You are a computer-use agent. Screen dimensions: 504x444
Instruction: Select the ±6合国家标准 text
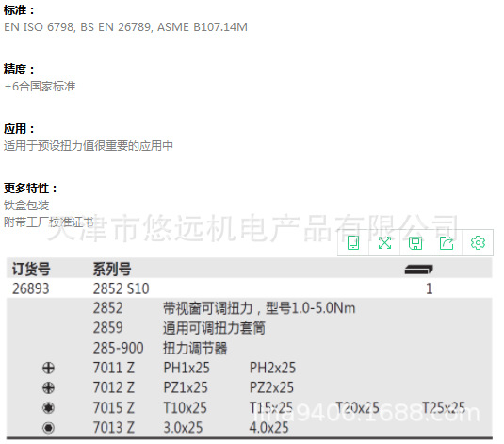[x=41, y=87]
